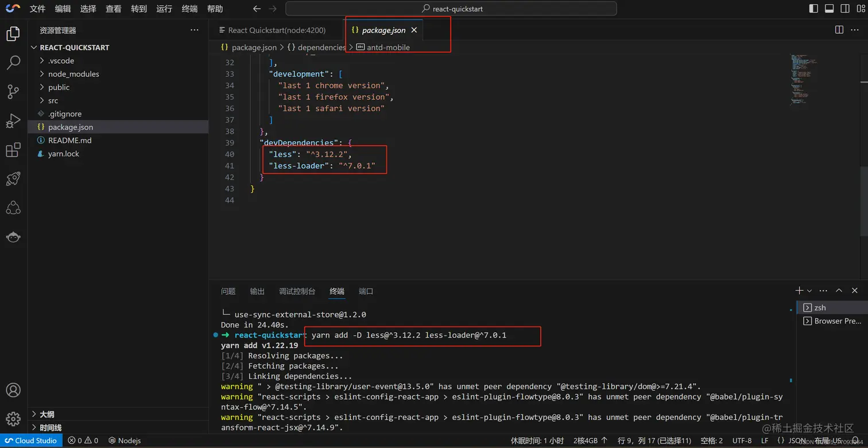Select the package.json editor tab
Screen dimensions: 868x448
384,30
